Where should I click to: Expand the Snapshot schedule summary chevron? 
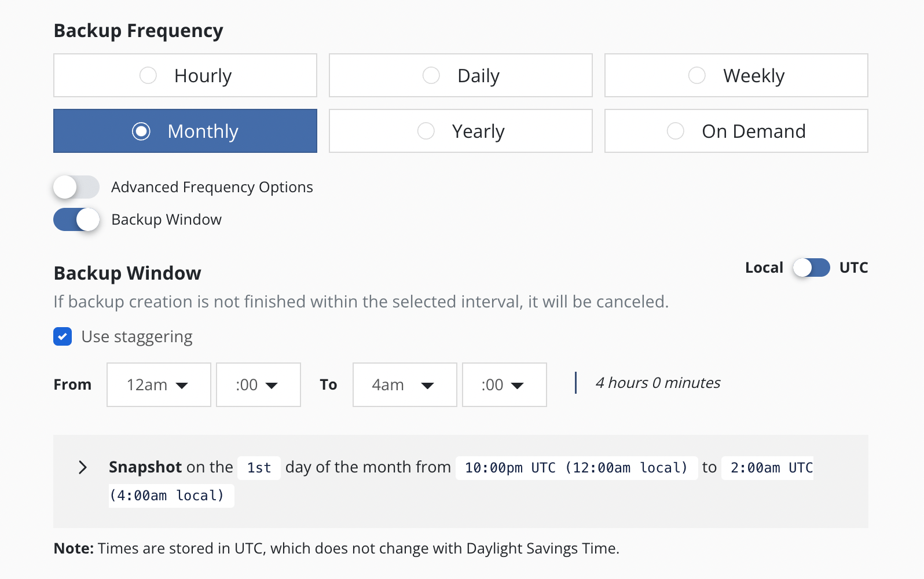click(83, 467)
